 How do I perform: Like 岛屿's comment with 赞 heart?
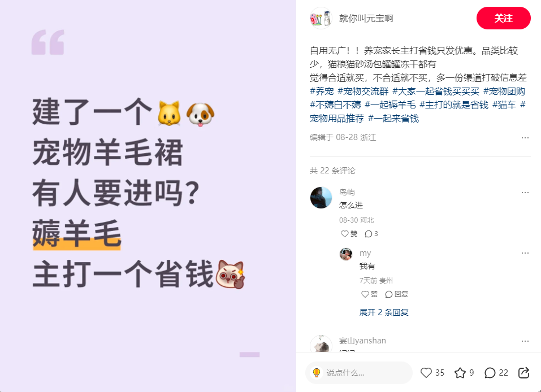point(349,234)
